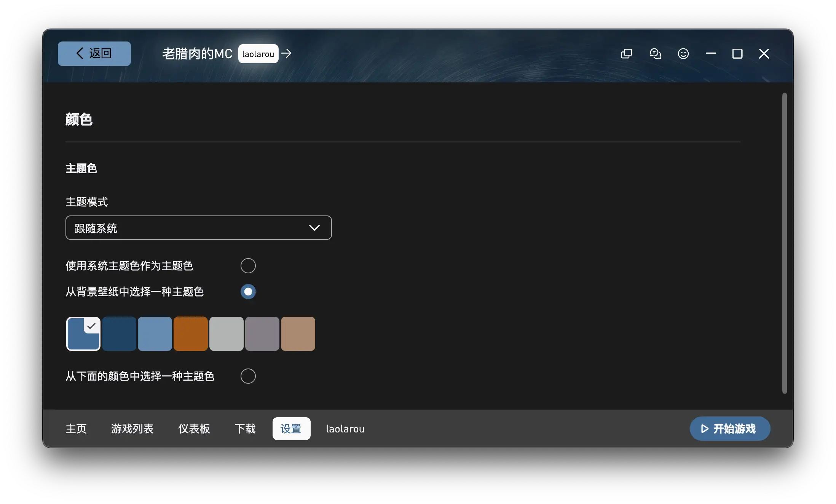Close the launcher window
The width and height of the screenshot is (836, 504).
coord(764,54)
